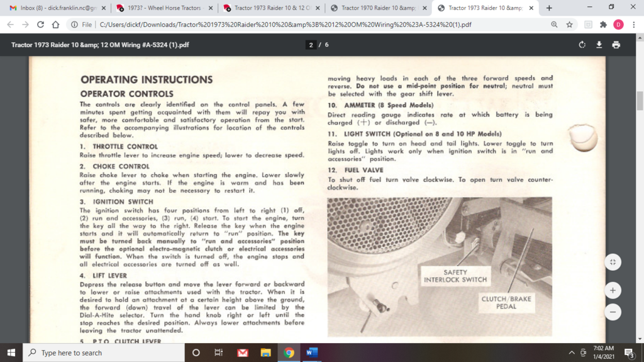Click the scrollbar down arrow
Screen dimensions: 644x362
[640, 339]
